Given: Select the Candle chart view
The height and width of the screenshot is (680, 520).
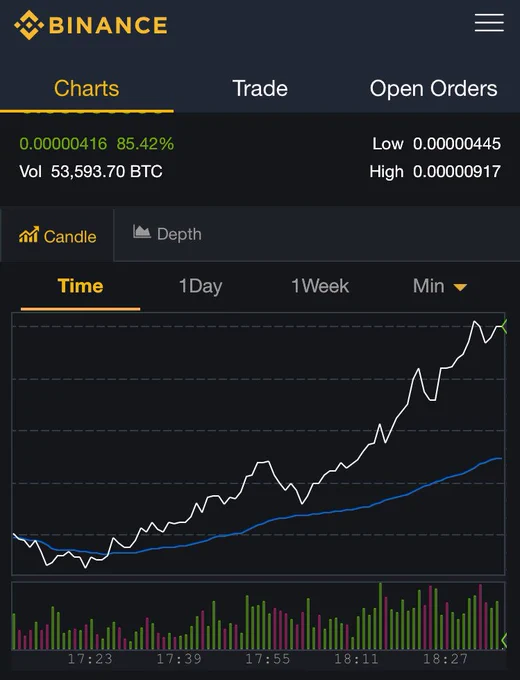Looking at the screenshot, I should coord(57,236).
